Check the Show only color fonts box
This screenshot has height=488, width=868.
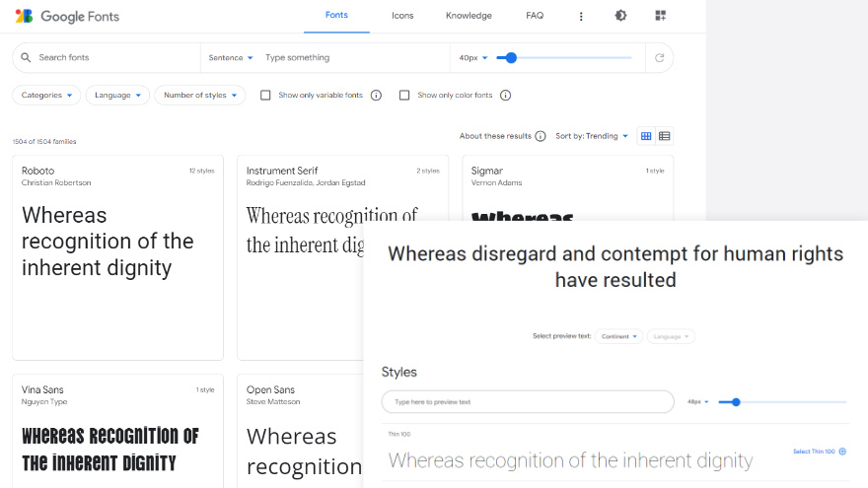(x=404, y=96)
